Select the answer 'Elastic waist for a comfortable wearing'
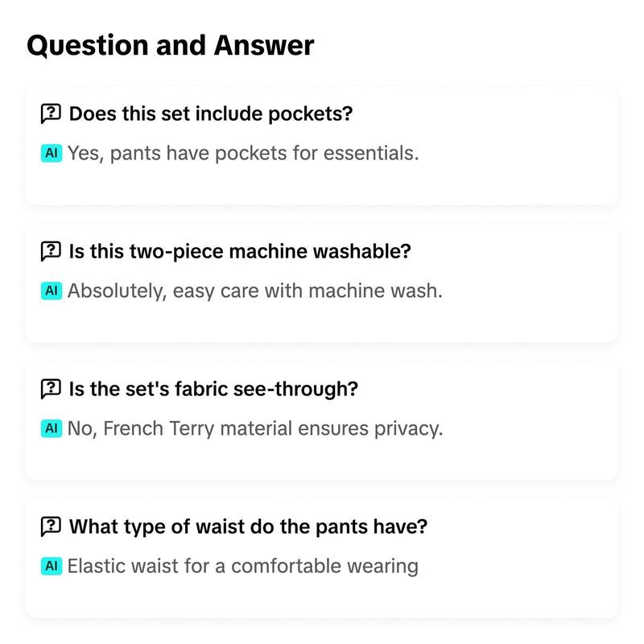The width and height of the screenshot is (644, 644). coord(243,567)
